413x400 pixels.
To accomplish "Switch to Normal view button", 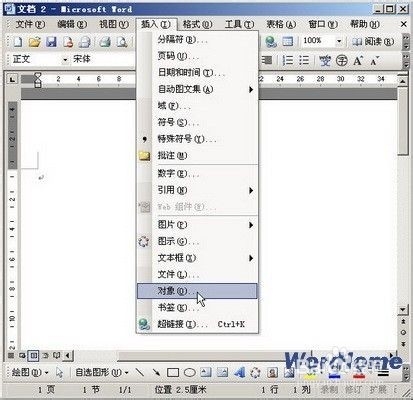I will coord(11,356).
